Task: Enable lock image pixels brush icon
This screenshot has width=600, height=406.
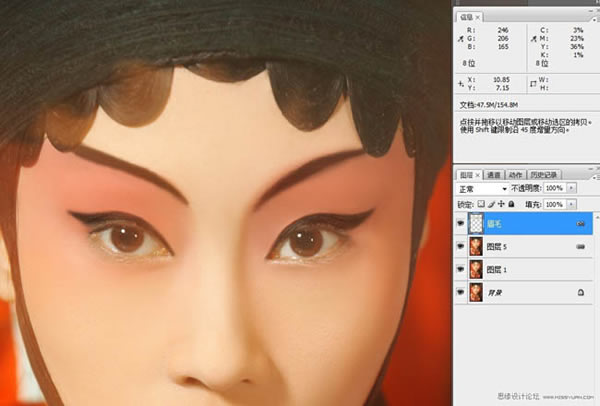Action: (492, 204)
